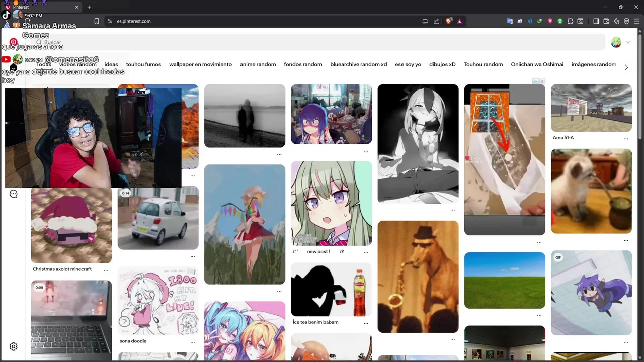
Task: Open the horse playing saxophone pin
Action: click(418, 277)
